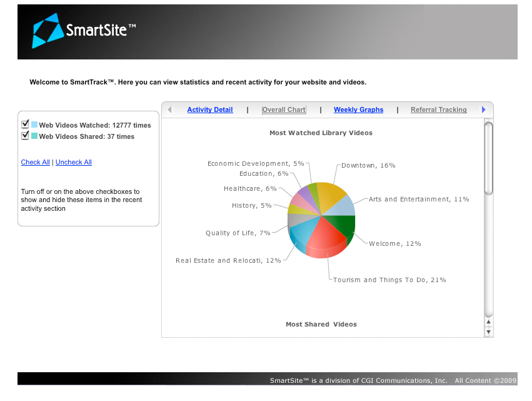Click the 'Economic Development, 5%' label
This screenshot has width=532, height=401.
pyautogui.click(x=256, y=164)
